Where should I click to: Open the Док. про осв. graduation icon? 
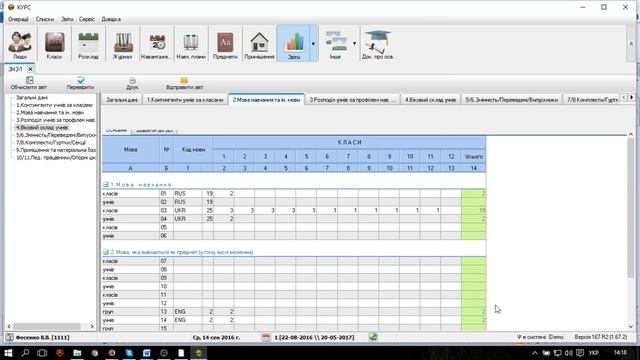coord(377,44)
